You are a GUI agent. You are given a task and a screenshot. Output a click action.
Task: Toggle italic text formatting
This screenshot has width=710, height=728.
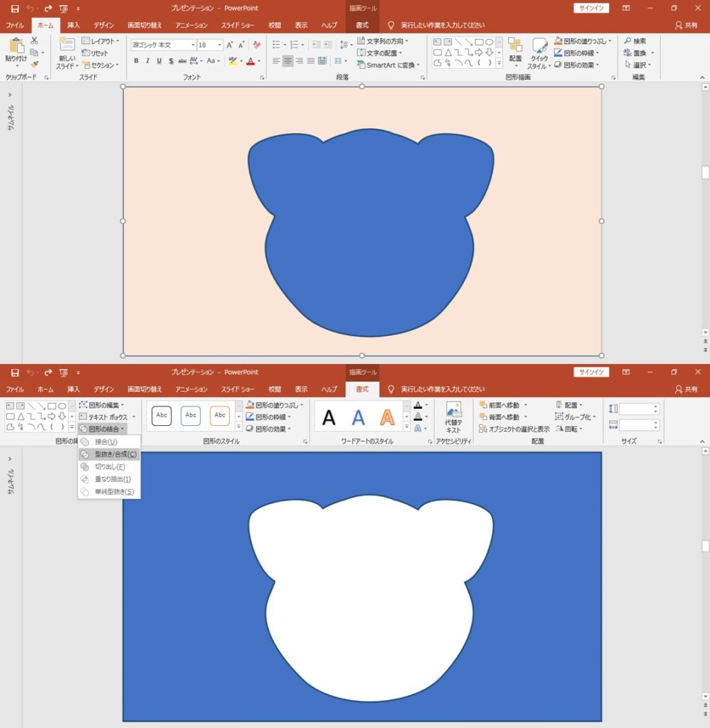click(x=148, y=61)
